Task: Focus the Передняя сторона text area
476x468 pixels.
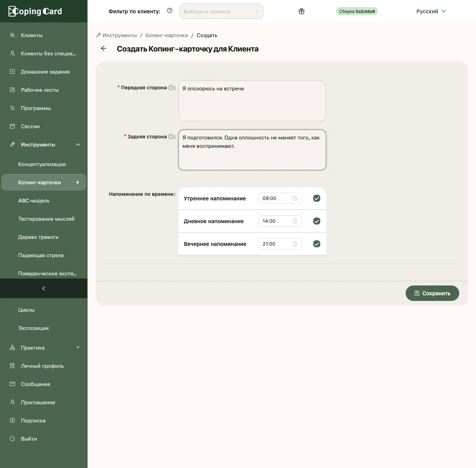Action: (252, 101)
